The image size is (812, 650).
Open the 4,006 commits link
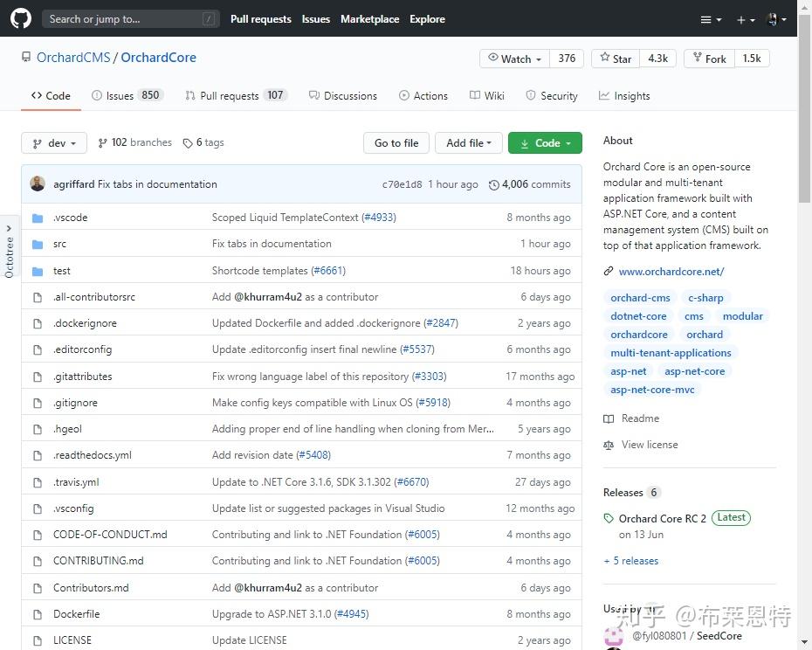(x=530, y=184)
